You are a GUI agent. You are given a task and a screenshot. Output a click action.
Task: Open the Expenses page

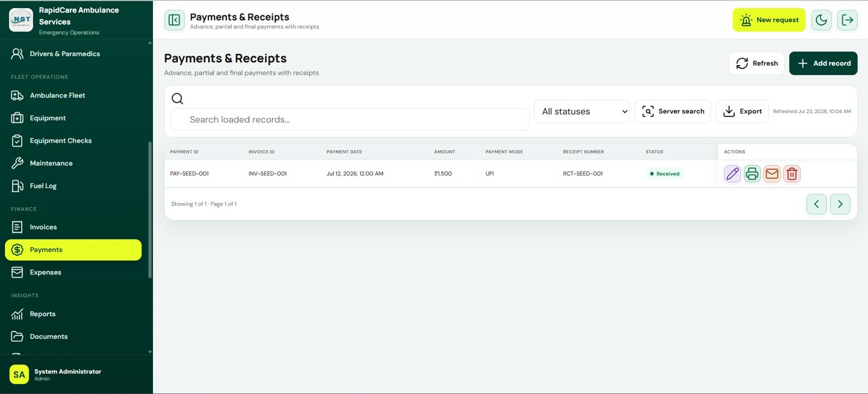click(73, 272)
